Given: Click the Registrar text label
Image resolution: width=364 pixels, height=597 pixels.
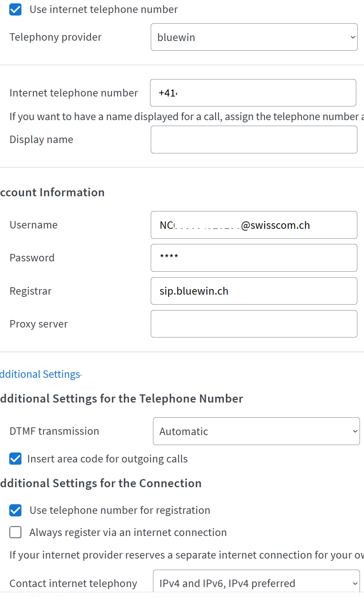Looking at the screenshot, I should tap(31, 291).
